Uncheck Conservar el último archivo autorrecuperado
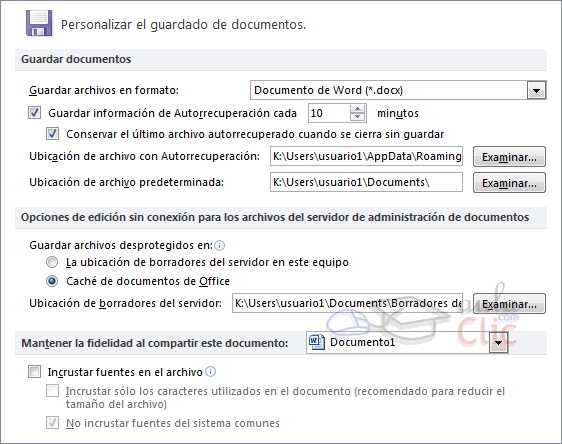Image resolution: width=562 pixels, height=444 pixels. (52, 134)
